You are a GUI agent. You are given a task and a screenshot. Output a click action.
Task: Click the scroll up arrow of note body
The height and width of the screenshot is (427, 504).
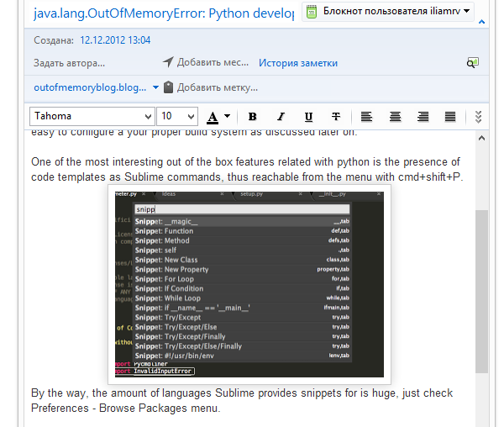[481, 138]
